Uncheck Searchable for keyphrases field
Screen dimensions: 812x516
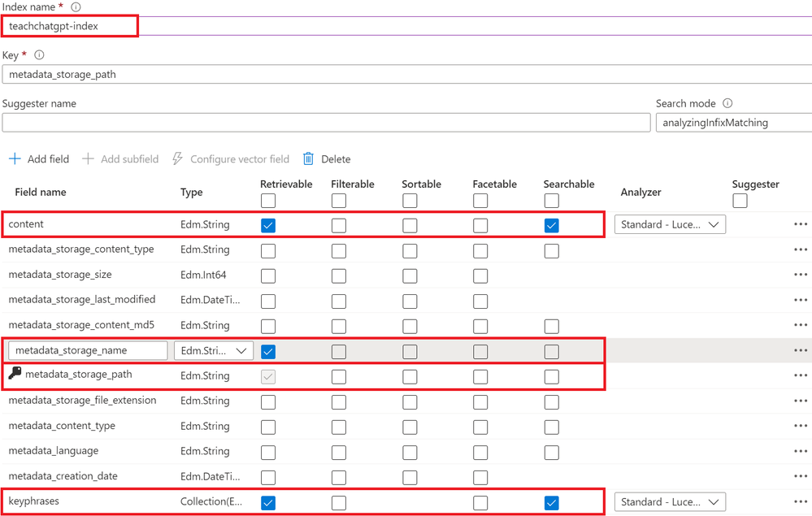(x=551, y=502)
